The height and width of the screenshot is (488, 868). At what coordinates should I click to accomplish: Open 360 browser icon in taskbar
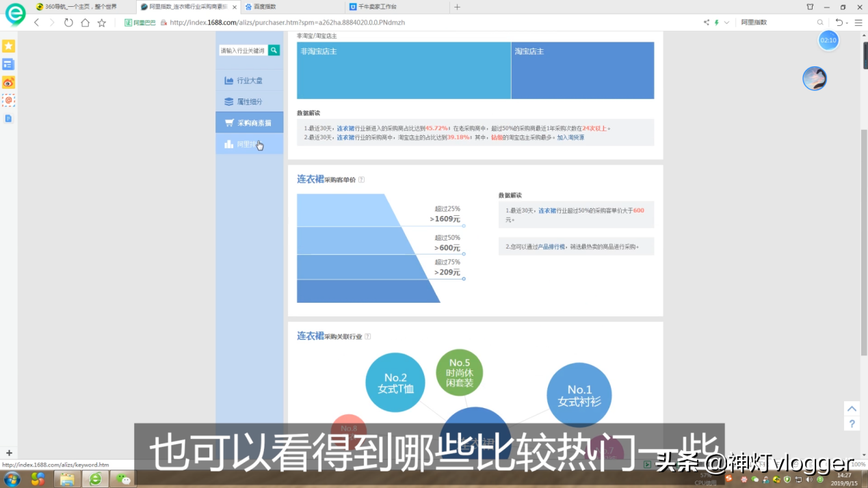coord(96,478)
